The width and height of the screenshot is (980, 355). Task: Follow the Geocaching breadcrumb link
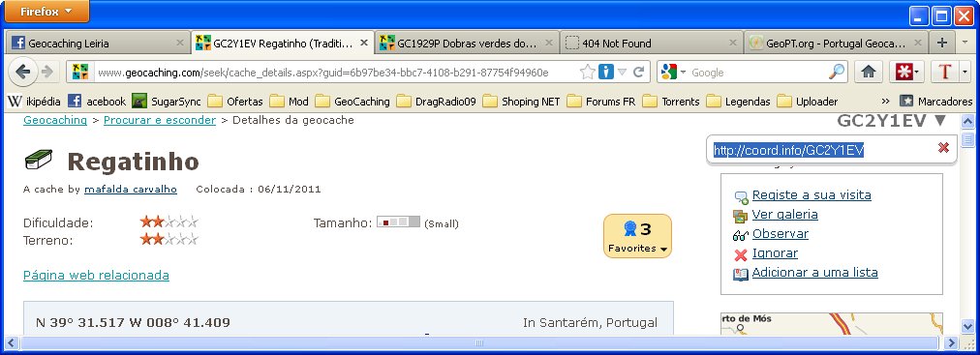[55, 120]
